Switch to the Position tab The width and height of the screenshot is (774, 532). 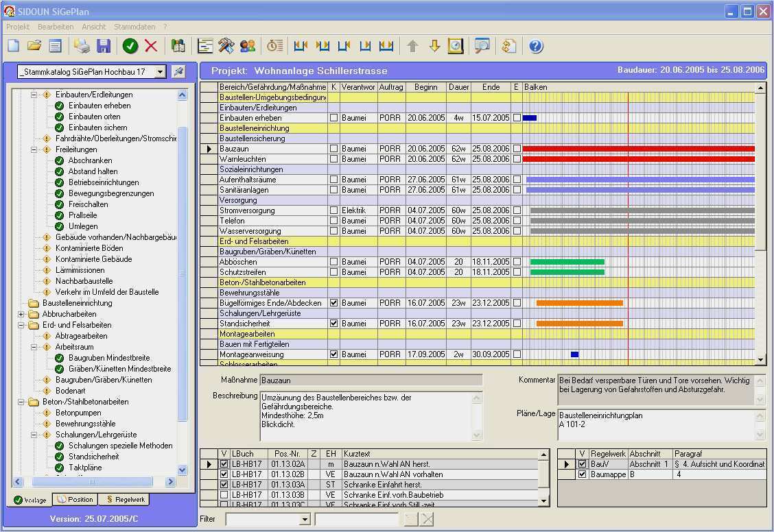75,499
